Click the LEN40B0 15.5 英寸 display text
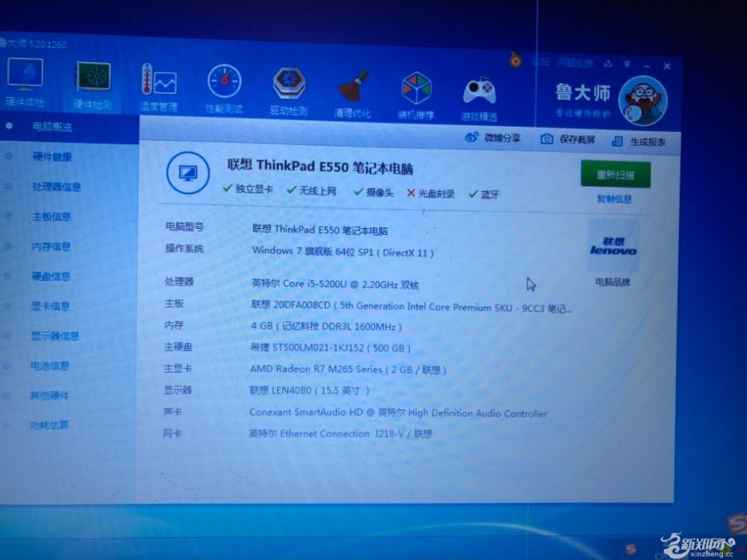Viewport: 747px width, 560px height. pos(310,391)
